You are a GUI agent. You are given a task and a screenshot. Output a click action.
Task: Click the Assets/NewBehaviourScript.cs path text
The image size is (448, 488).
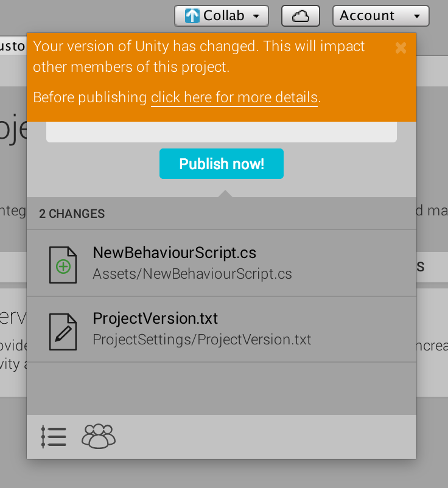pyautogui.click(x=192, y=274)
